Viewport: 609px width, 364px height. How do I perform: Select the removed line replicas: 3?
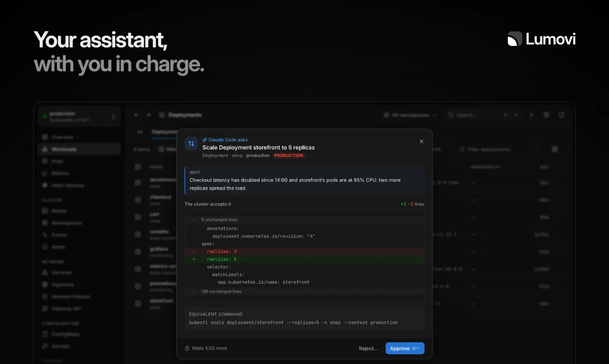click(304, 251)
